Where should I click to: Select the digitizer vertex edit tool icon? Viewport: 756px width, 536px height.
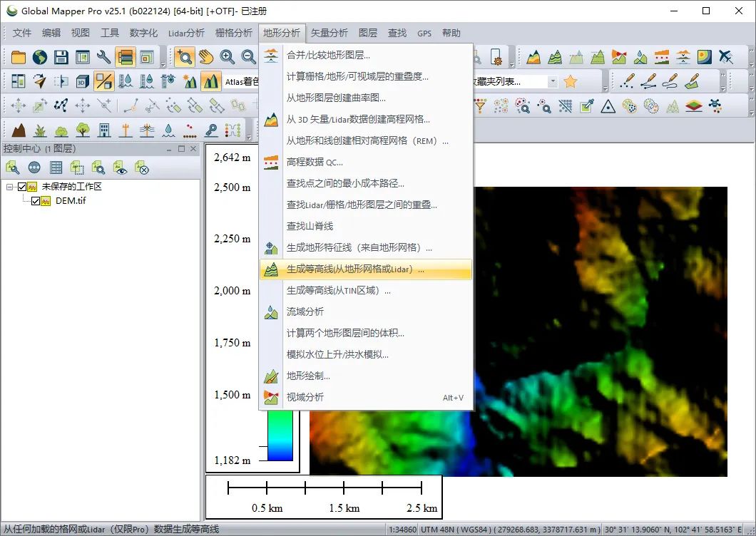61,105
